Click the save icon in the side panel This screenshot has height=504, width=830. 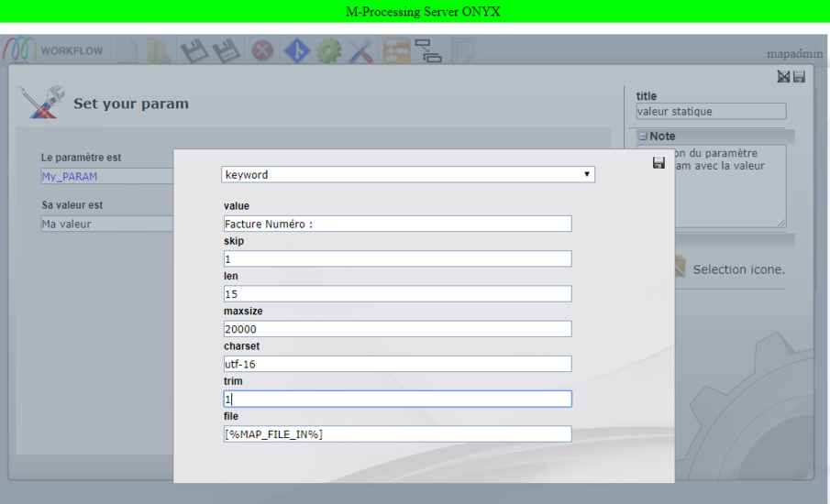[799, 77]
